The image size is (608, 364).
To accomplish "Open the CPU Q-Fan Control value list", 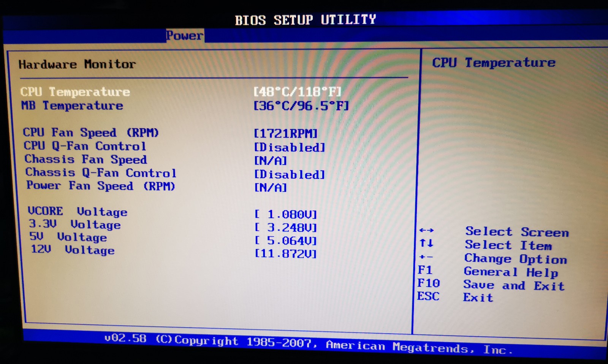I will [290, 147].
